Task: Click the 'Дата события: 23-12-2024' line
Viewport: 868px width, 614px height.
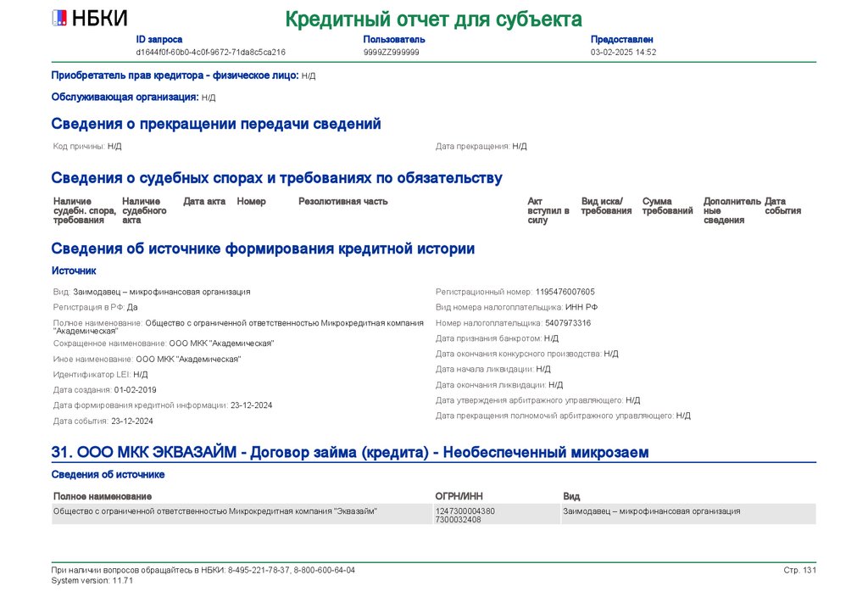Action: click(x=103, y=421)
